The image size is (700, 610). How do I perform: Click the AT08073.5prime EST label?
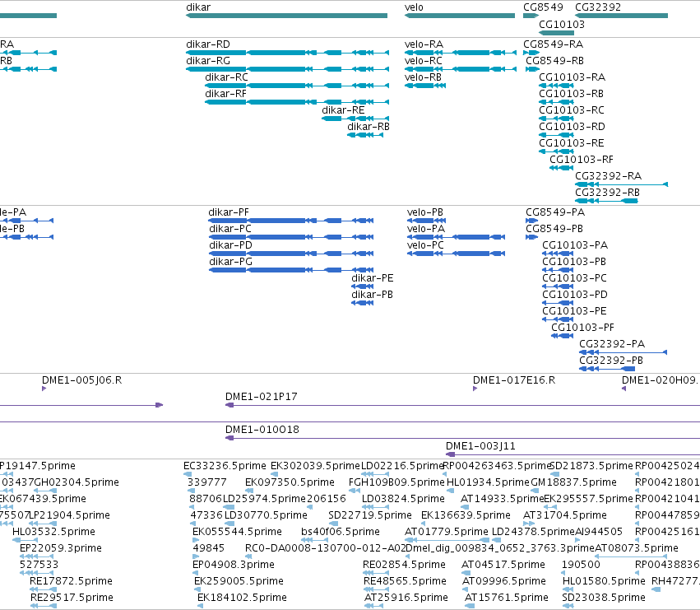637,548
